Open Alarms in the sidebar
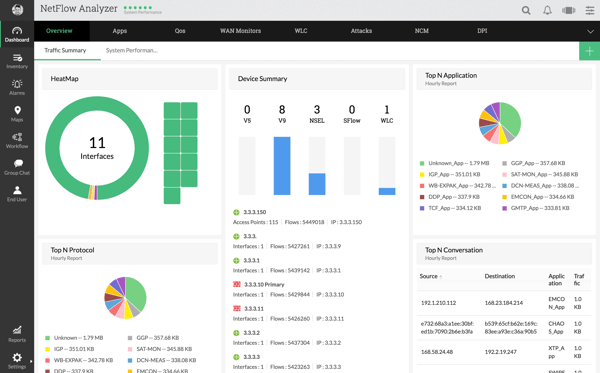 [17, 88]
